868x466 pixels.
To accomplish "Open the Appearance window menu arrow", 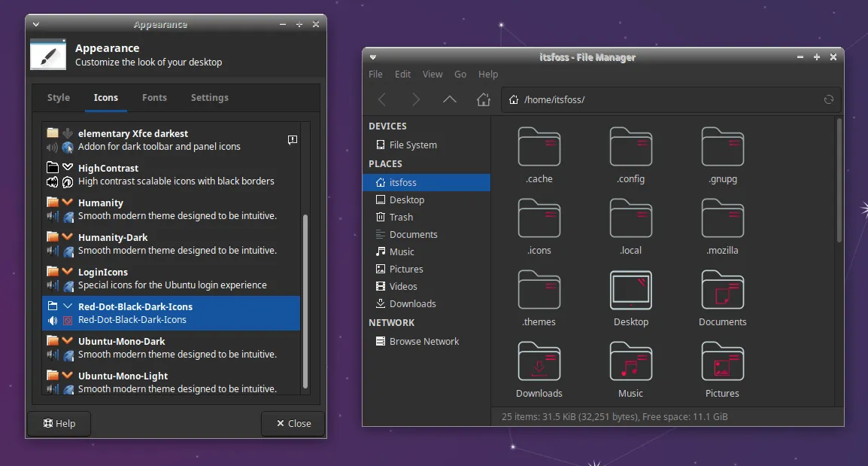I will coord(36,25).
